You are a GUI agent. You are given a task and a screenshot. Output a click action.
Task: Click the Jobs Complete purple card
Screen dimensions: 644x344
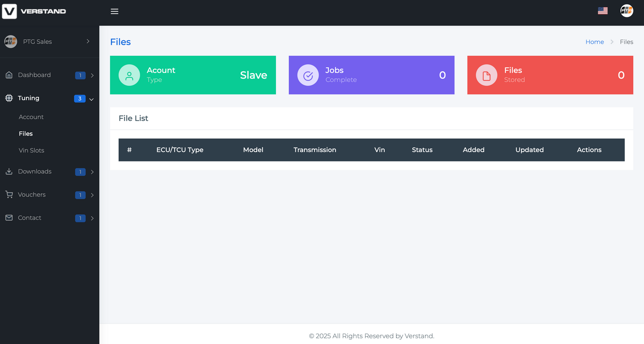371,75
